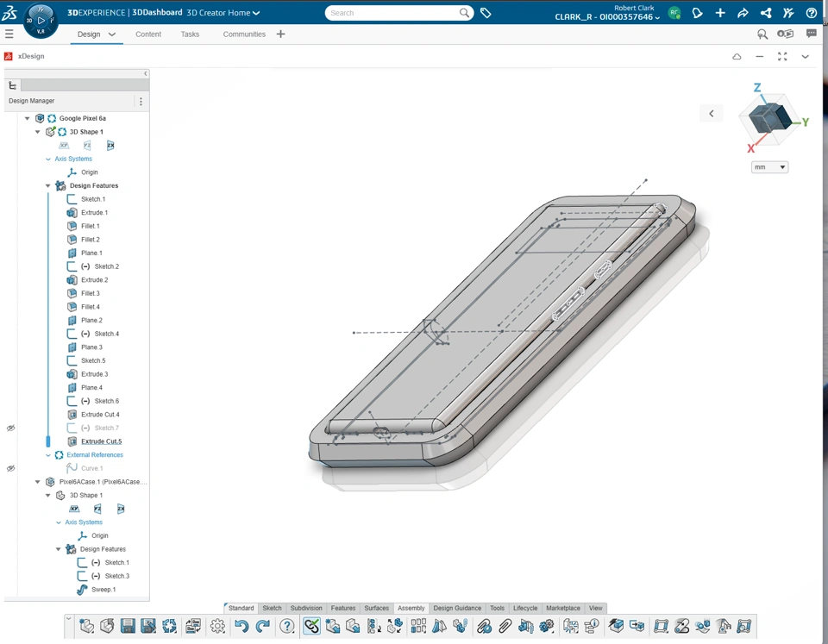This screenshot has width=828, height=644.
Task: Click the Save icon in bottom toolbar
Action: pos(128,626)
